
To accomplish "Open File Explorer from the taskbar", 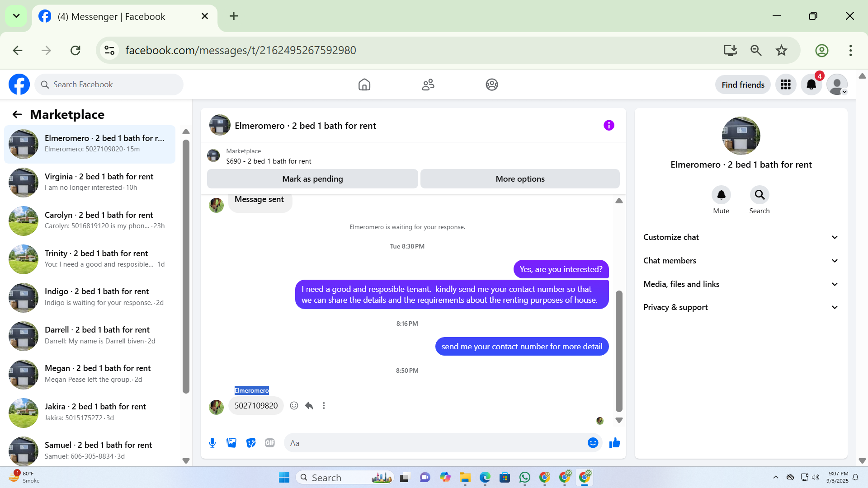I will tap(465, 477).
